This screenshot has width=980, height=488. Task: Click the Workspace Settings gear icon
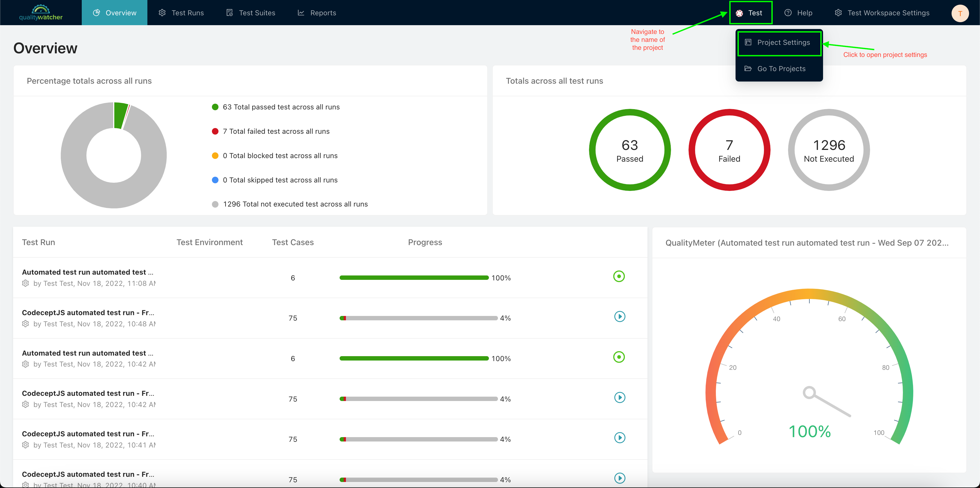tap(838, 13)
